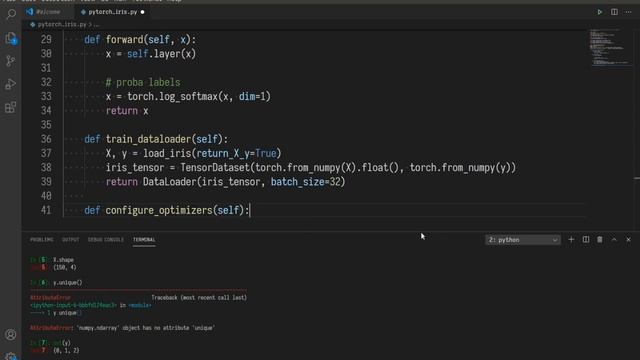Image resolution: width=640 pixels, height=360 pixels.
Task: Open the Manage gear settings icon
Action: [11, 356]
